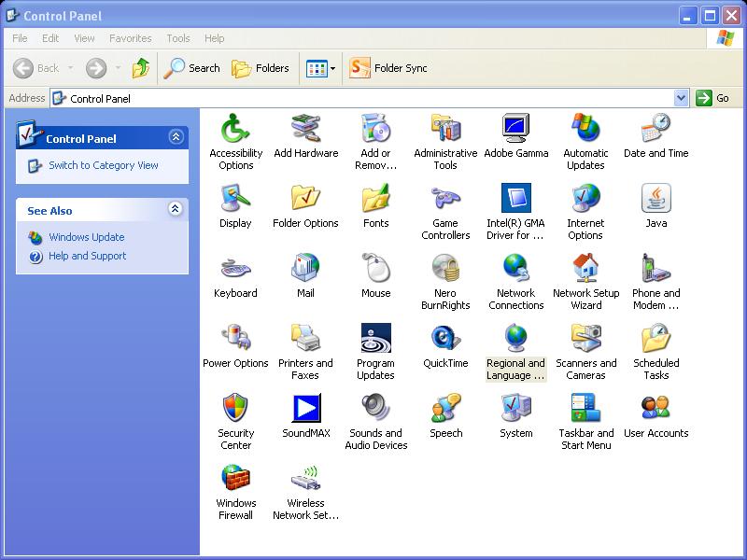
Task: Open Display properties
Action: coord(235,205)
